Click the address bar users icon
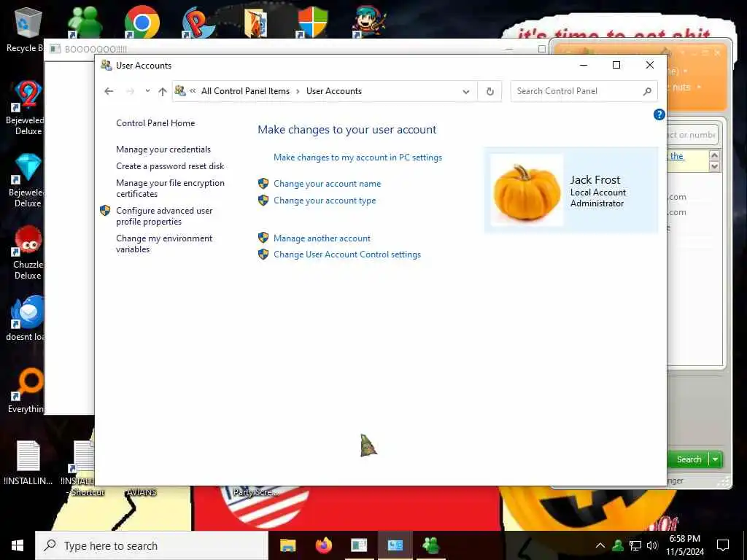The height and width of the screenshot is (560, 747). click(180, 90)
